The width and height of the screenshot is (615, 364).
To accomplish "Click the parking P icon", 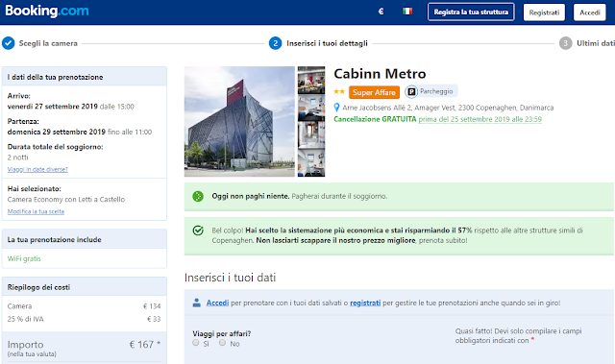I will (411, 91).
